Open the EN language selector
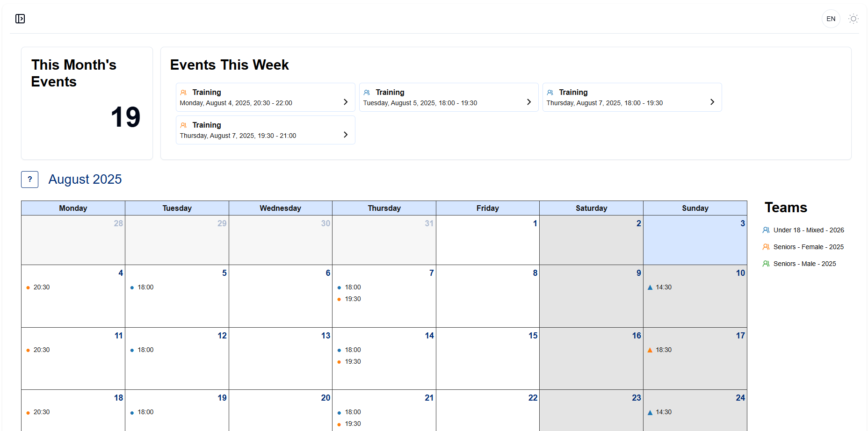Viewport: 868px width, 431px height. click(831, 19)
